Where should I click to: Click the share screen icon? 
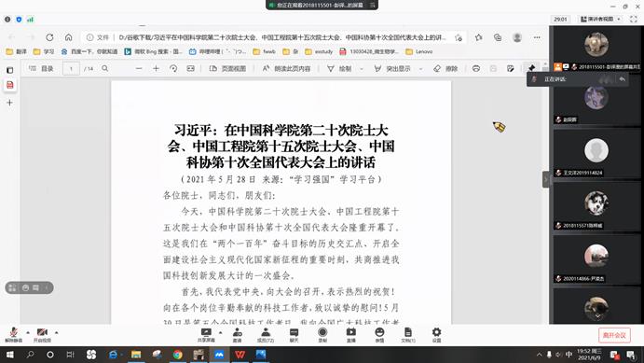point(206,335)
